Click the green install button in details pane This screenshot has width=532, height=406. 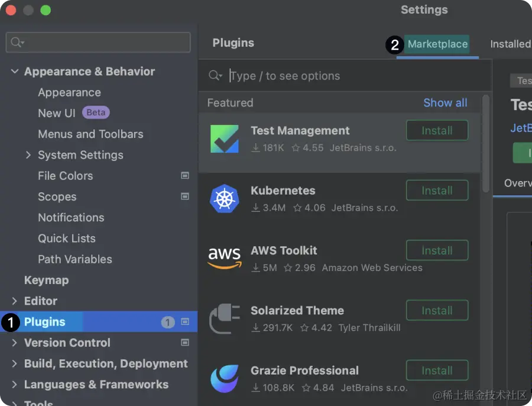522,153
